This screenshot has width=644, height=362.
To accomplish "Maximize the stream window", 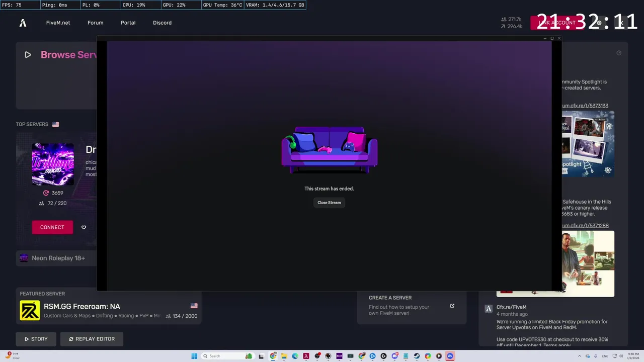I will point(552,38).
